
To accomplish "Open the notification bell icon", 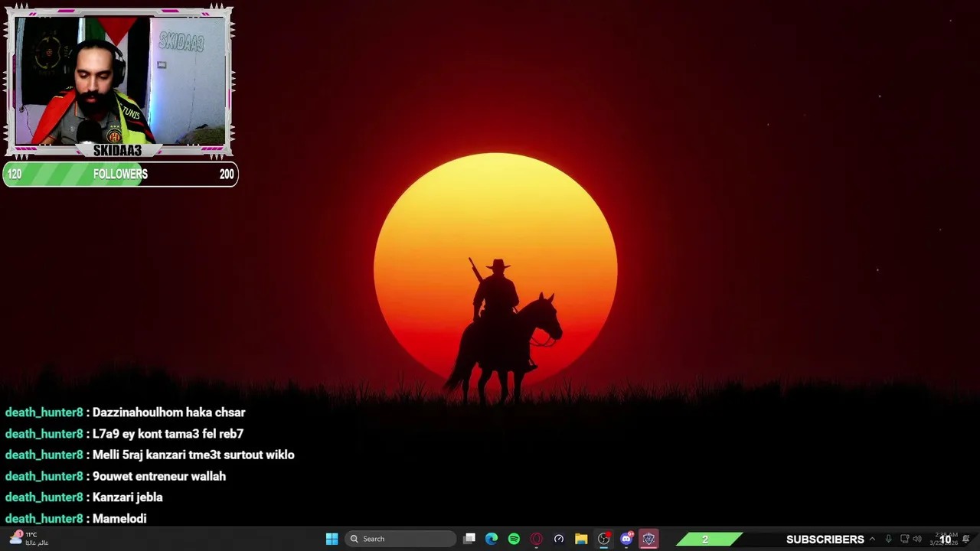I will [966, 539].
